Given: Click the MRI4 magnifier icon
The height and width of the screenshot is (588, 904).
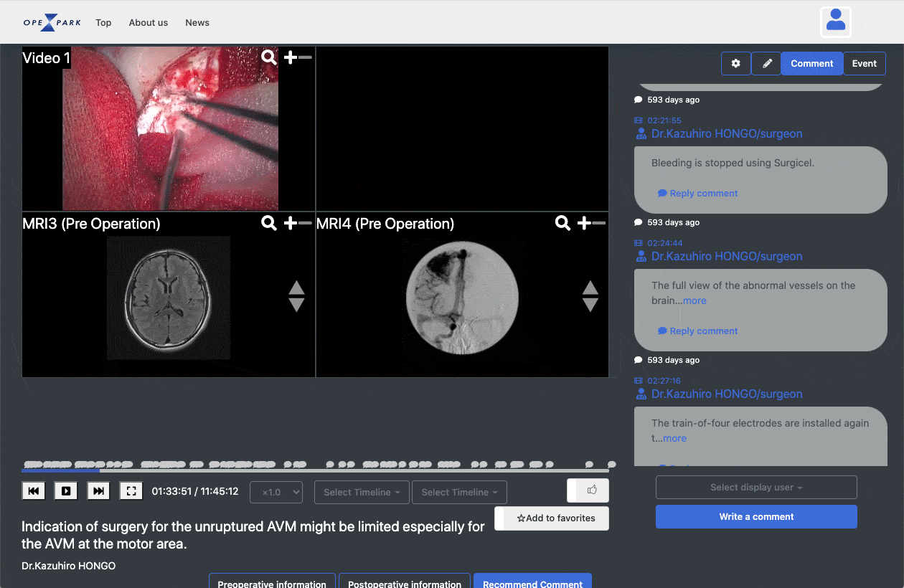Looking at the screenshot, I should tap(563, 223).
